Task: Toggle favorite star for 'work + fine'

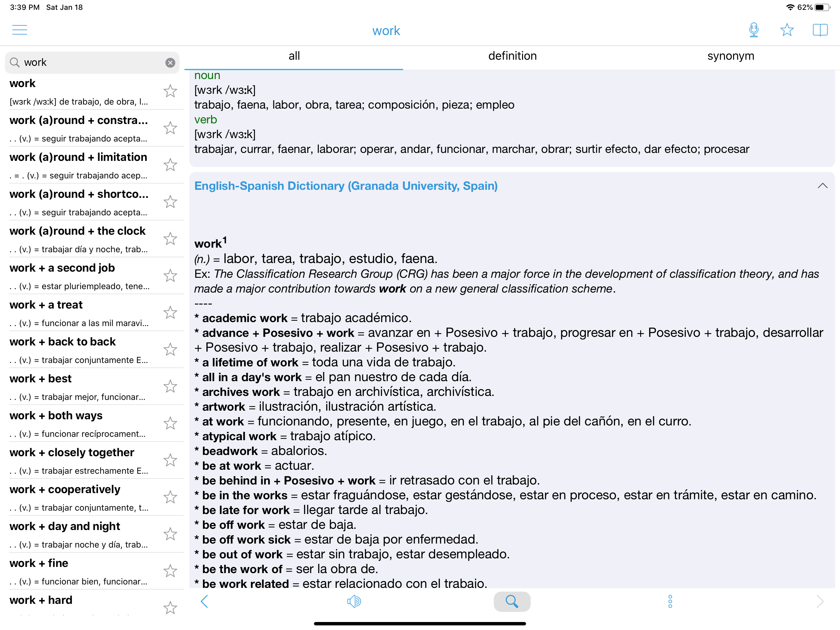Action: [x=170, y=571]
